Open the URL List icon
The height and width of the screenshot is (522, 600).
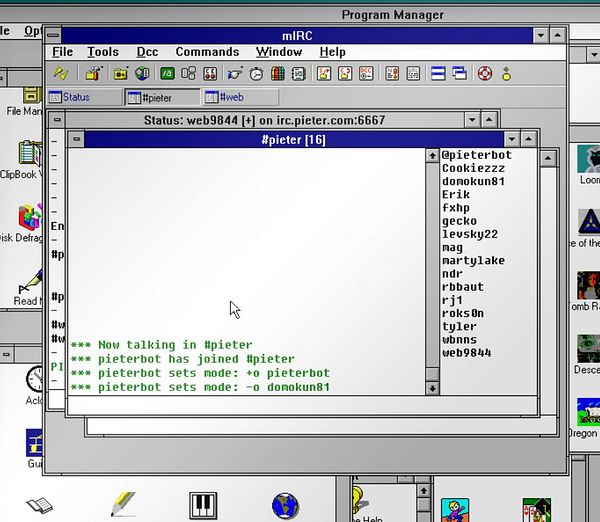413,73
